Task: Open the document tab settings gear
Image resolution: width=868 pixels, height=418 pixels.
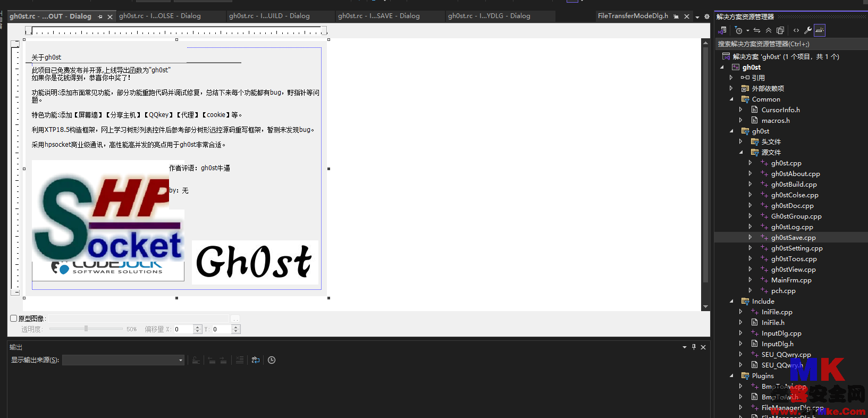Action: pos(707,16)
